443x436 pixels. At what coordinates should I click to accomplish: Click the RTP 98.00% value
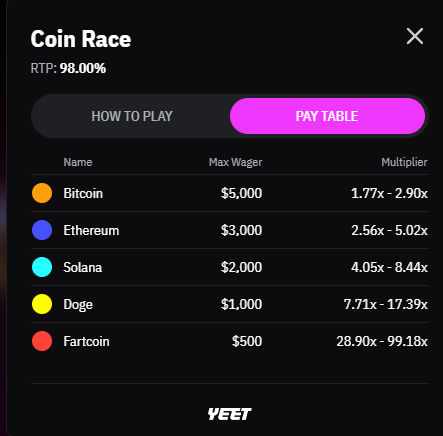pos(83,68)
